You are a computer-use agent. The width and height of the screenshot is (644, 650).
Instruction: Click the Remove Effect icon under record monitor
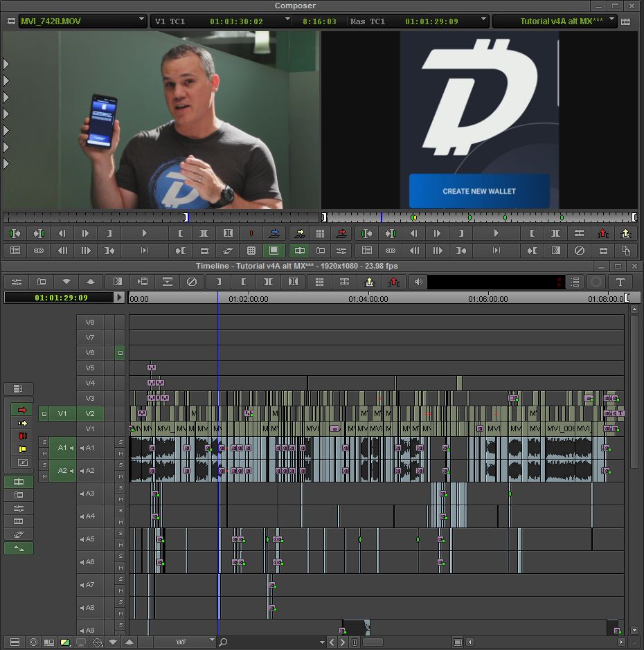580,251
